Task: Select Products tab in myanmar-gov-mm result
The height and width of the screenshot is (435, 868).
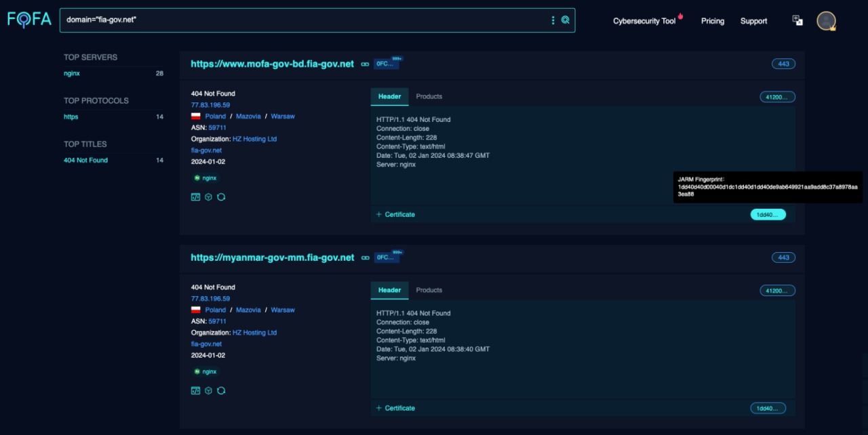Action: coord(429,291)
